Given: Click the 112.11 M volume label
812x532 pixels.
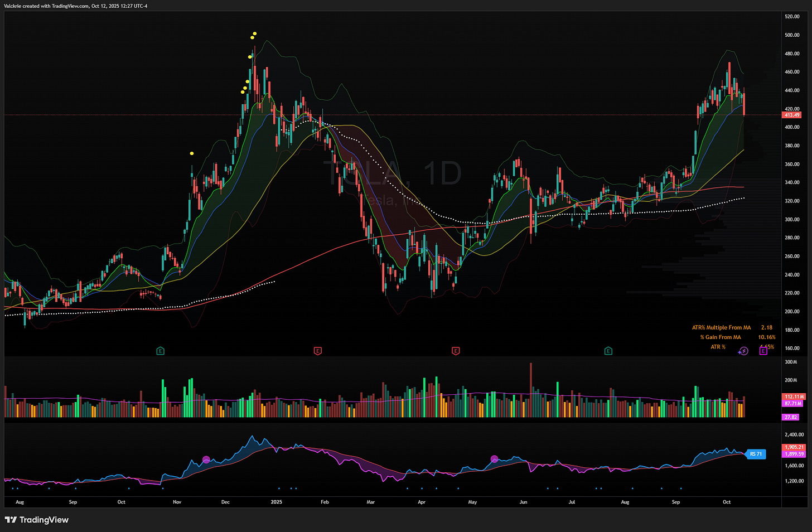Looking at the screenshot, I should 793,396.
